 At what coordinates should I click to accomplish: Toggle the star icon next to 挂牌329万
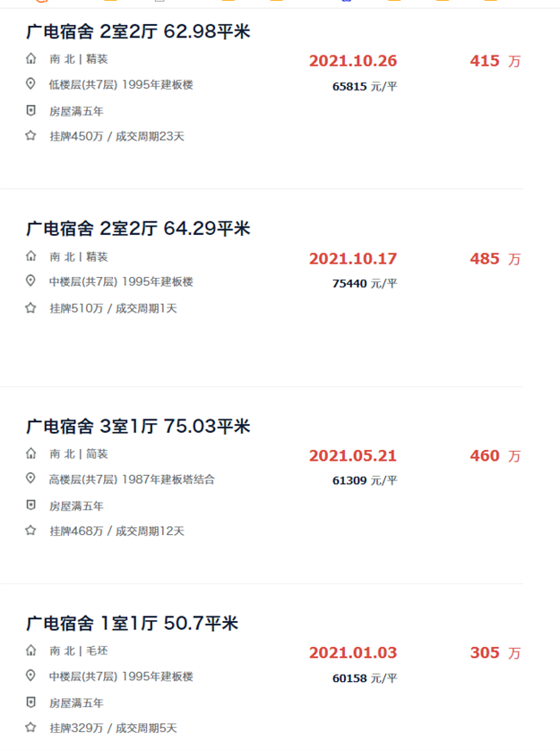pos(30,728)
